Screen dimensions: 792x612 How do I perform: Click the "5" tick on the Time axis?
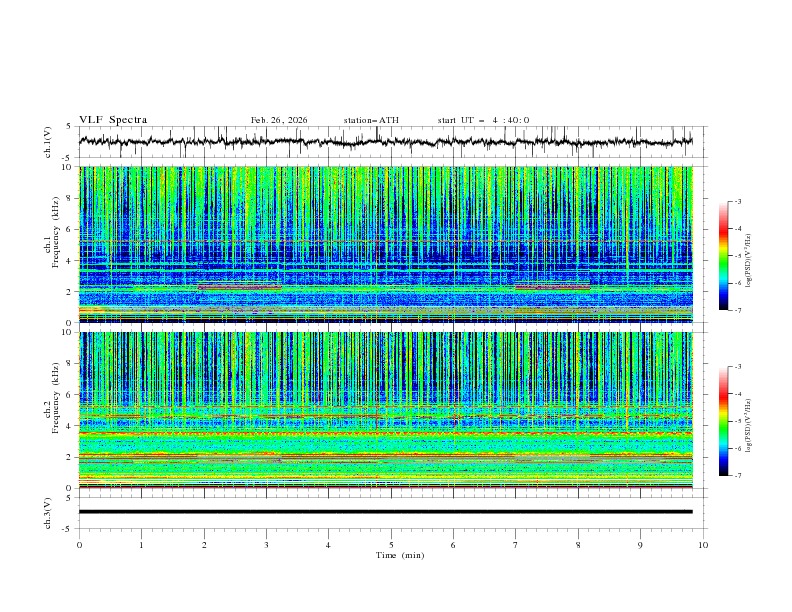click(x=391, y=545)
